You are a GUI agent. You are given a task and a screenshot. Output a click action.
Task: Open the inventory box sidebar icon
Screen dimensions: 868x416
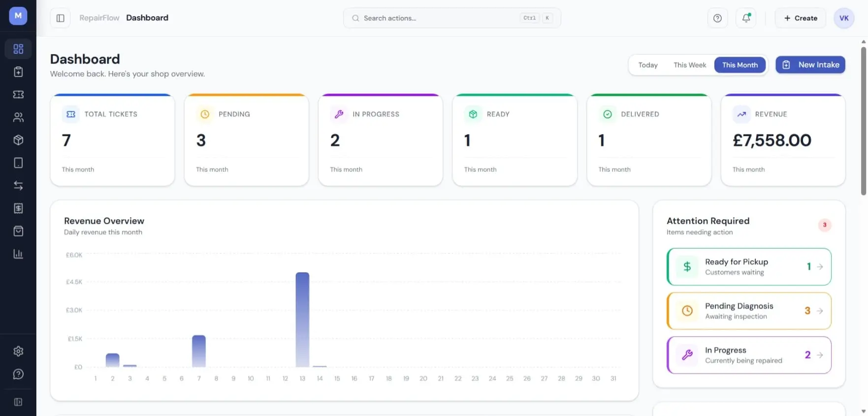(18, 140)
